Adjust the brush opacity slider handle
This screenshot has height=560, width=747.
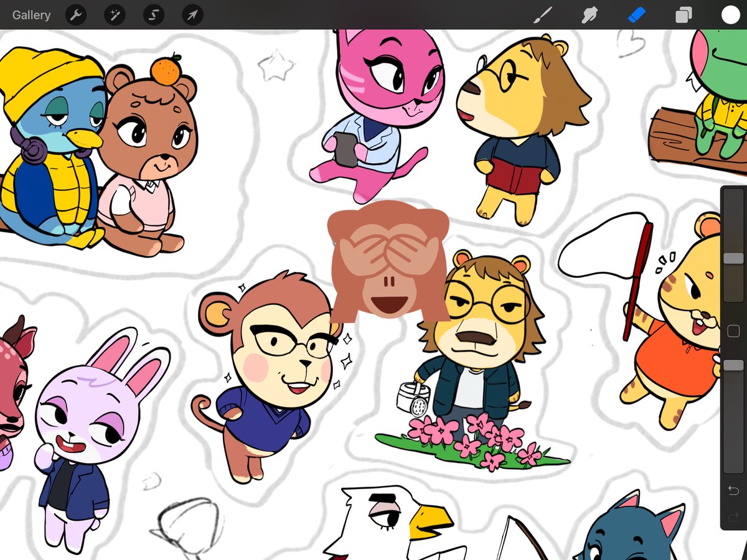coord(734,366)
